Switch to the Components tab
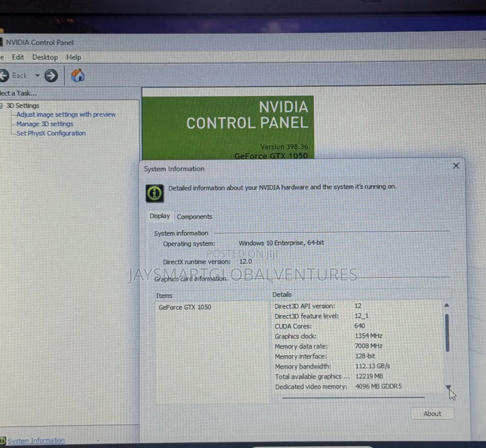Viewport: 486px width, 448px height. [195, 217]
